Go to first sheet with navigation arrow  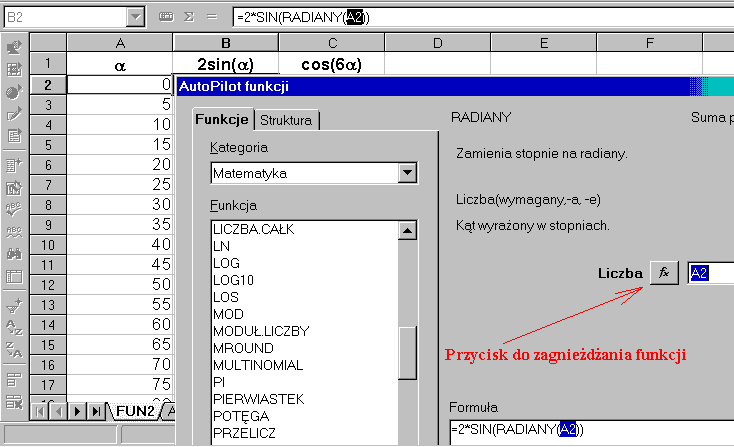[40, 412]
